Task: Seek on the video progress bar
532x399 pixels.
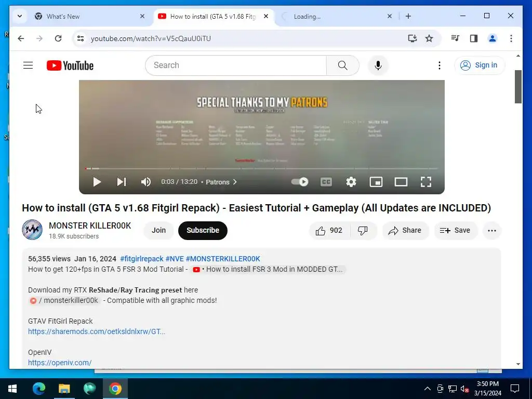Action: click(262, 168)
